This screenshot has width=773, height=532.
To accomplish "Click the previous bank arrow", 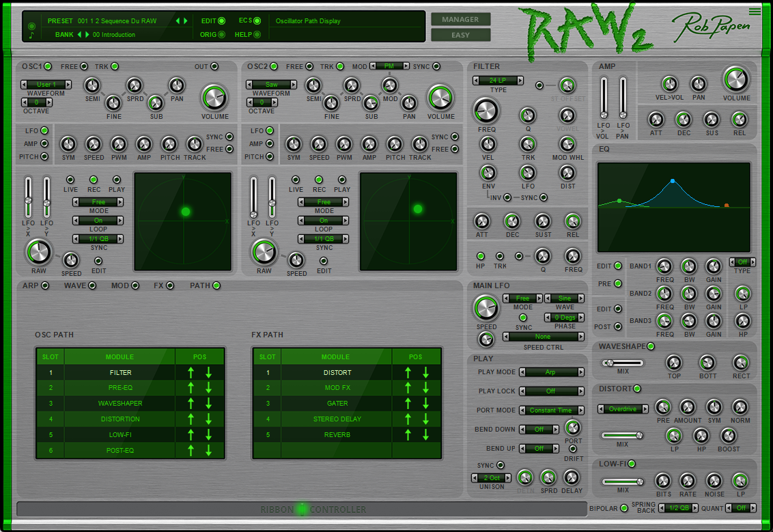I will (x=79, y=35).
